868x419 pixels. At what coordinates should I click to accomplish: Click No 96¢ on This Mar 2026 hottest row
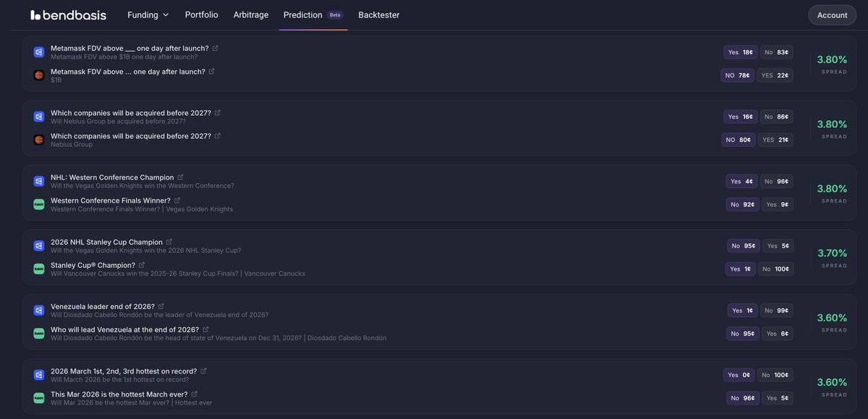click(x=743, y=398)
